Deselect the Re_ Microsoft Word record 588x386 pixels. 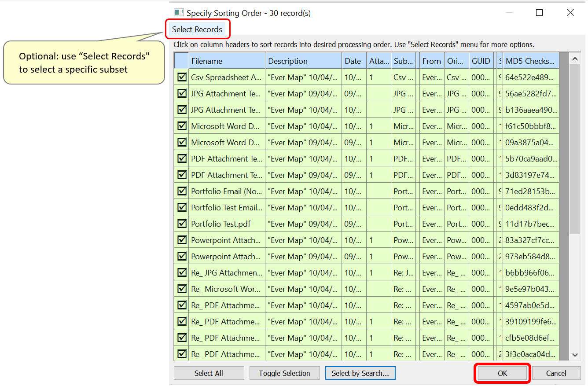(x=181, y=289)
